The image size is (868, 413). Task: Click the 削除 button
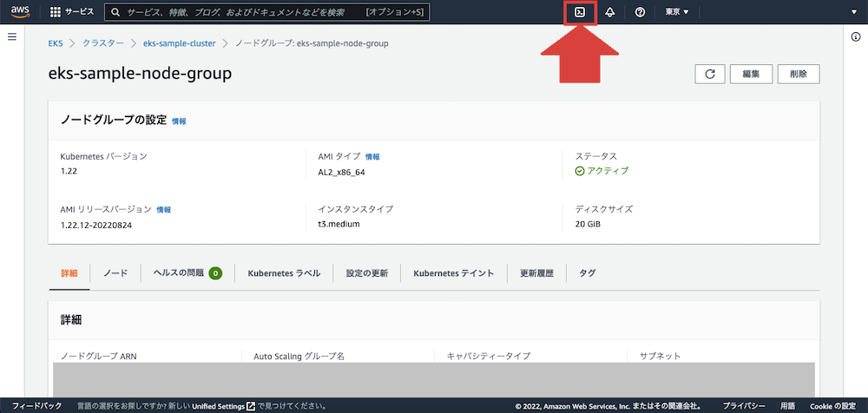coord(799,74)
